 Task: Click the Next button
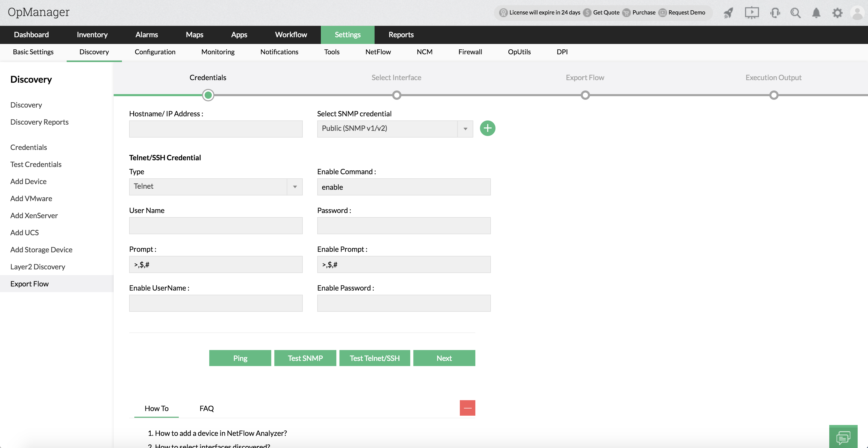coord(444,358)
